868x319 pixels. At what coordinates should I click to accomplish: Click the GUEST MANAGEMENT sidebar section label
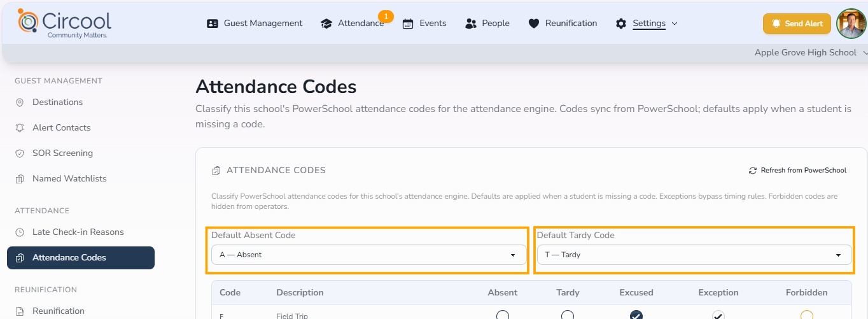pos(59,81)
